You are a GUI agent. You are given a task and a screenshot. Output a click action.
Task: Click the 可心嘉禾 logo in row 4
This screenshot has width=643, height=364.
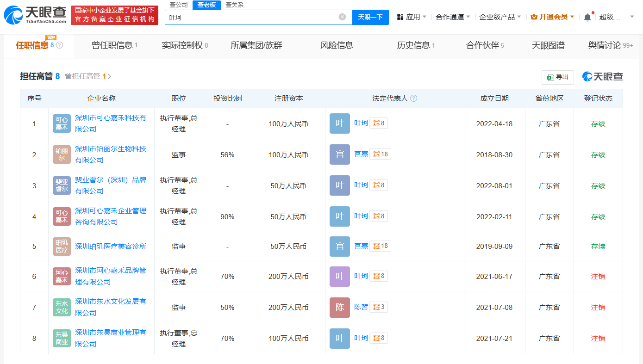pos(62,216)
